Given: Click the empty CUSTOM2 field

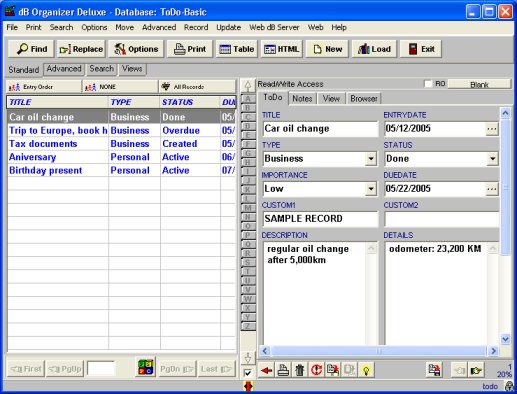Looking at the screenshot, I should coord(442,219).
